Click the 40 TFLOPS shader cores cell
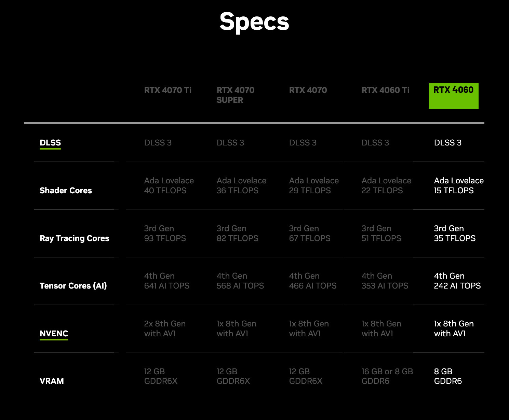509x420 pixels. coord(165,191)
